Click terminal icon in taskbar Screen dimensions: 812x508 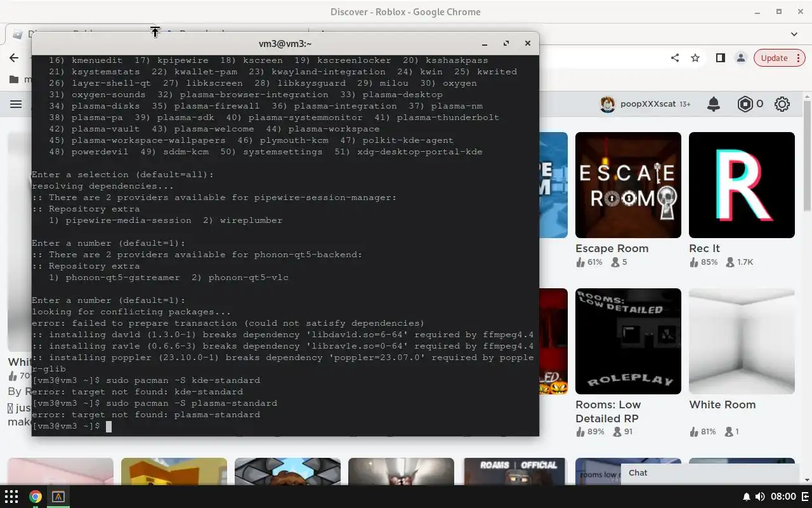tap(58, 497)
